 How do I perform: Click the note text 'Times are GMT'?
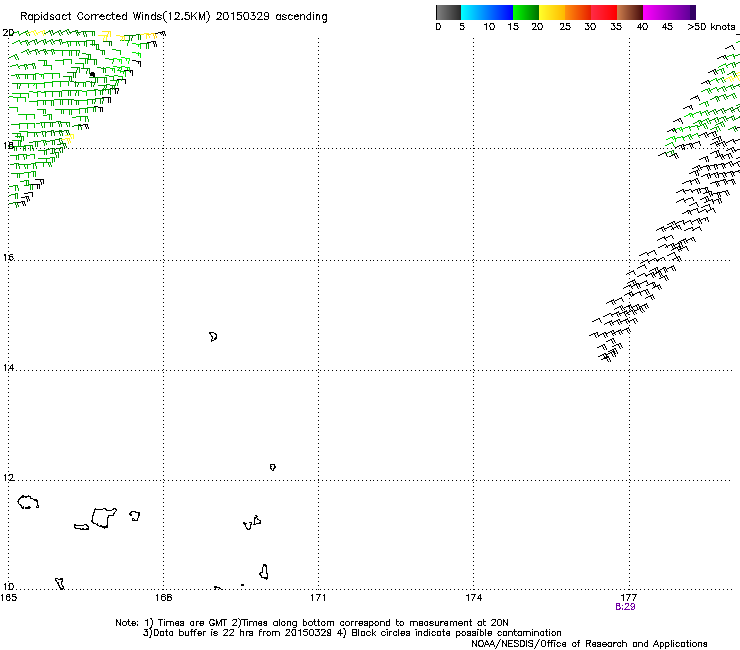click(x=193, y=623)
